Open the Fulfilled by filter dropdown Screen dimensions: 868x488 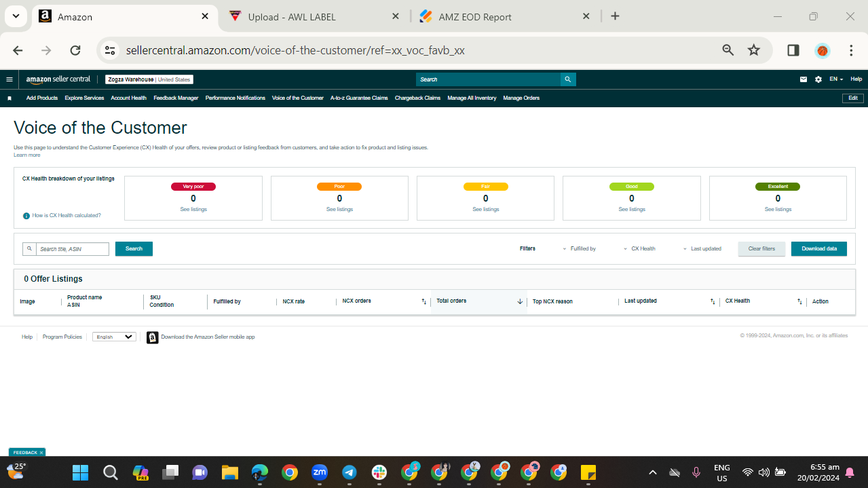tap(579, 249)
